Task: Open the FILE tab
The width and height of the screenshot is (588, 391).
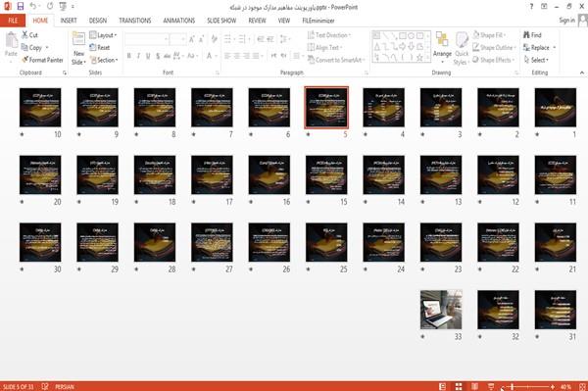Action: click(13, 21)
